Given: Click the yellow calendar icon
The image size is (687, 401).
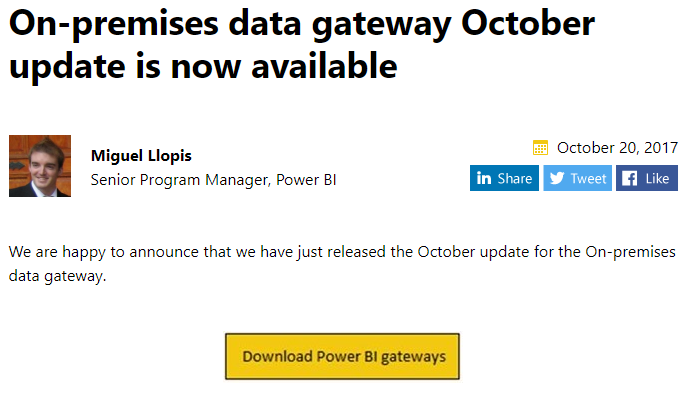Looking at the screenshot, I should pos(541,148).
